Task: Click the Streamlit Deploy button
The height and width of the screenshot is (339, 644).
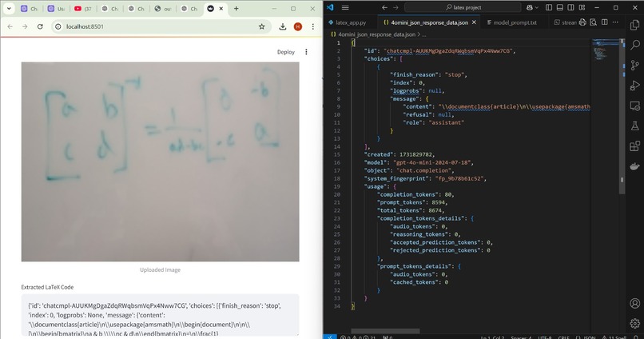Action: click(x=286, y=52)
